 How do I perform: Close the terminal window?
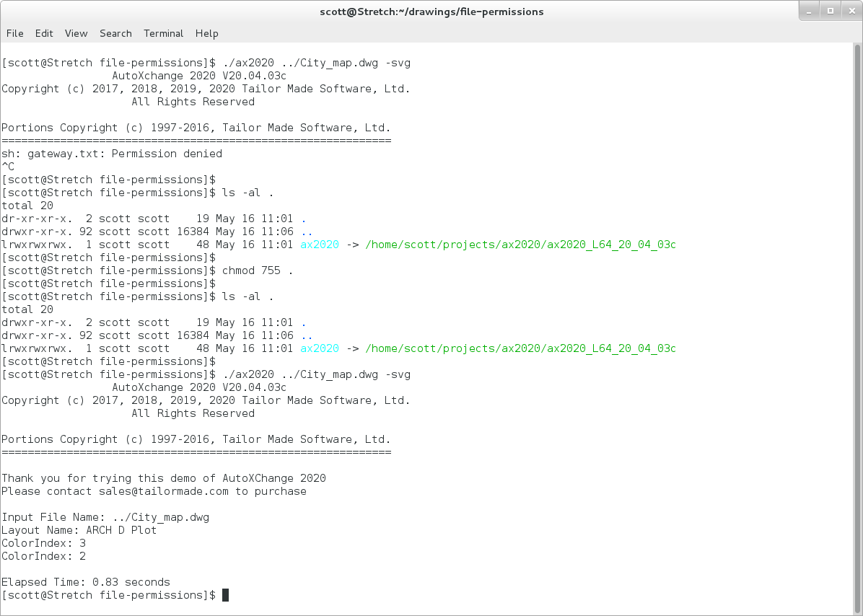[x=852, y=11]
